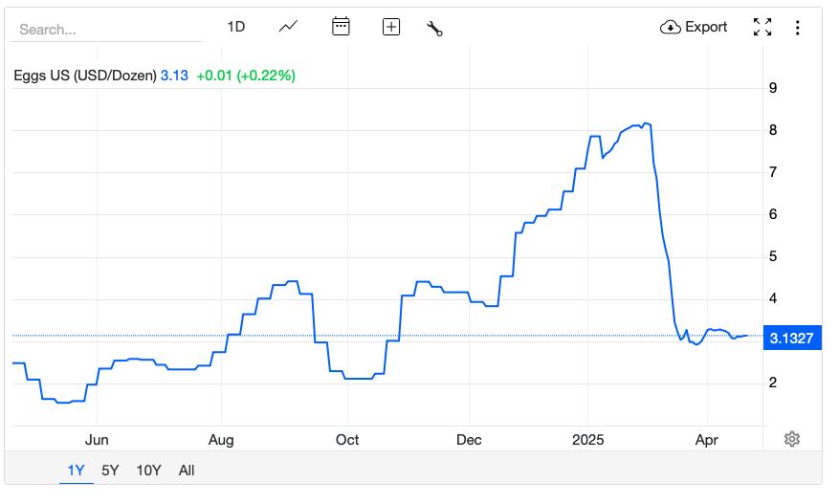Open the calendar date range icon
The image size is (839, 504).
[341, 26]
